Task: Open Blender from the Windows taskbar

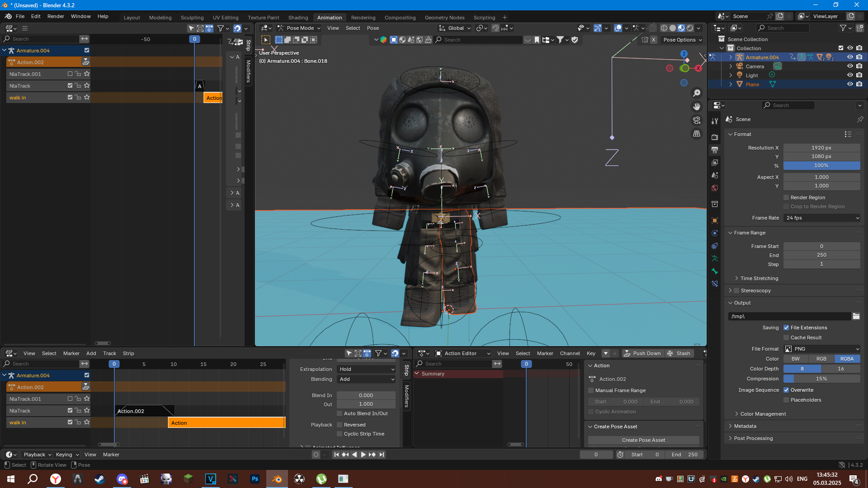Action: pos(277,479)
